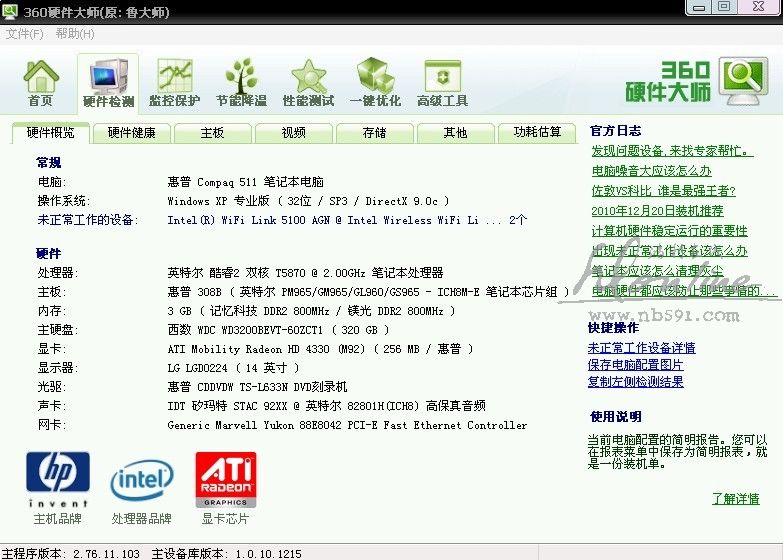Click the status bar 主程序版本 2.76.11.103

pos(71,554)
